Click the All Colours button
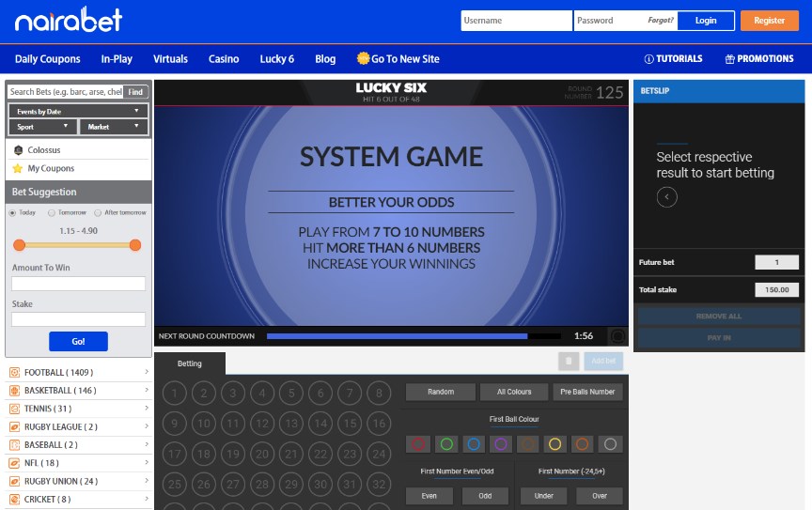This screenshot has height=510, width=812. 514,392
